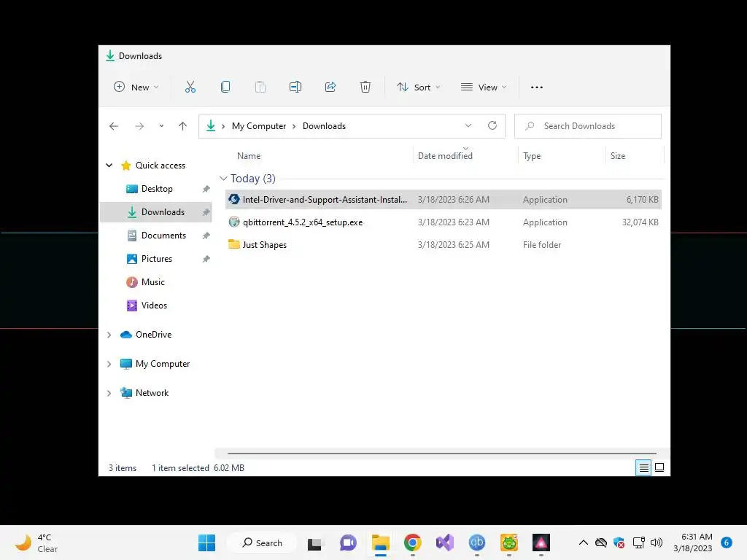Screen dimensions: 747x560
Task: Go up one folder level arrow
Action: tap(182, 126)
